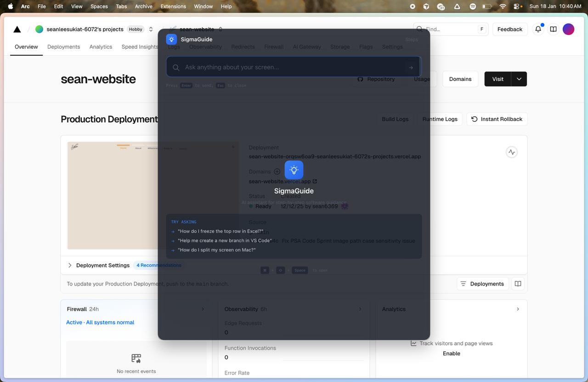Open Build Logs
This screenshot has height=382, width=588.
pyautogui.click(x=395, y=119)
